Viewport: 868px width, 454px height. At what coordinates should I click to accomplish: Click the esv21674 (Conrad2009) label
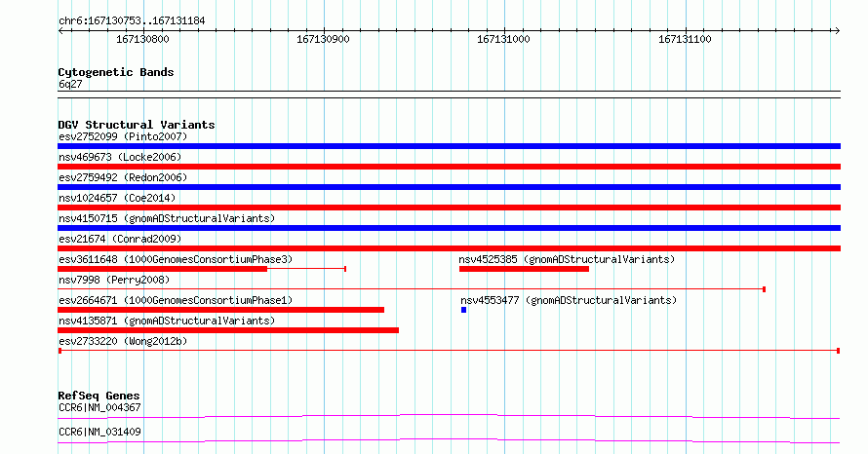click(120, 239)
